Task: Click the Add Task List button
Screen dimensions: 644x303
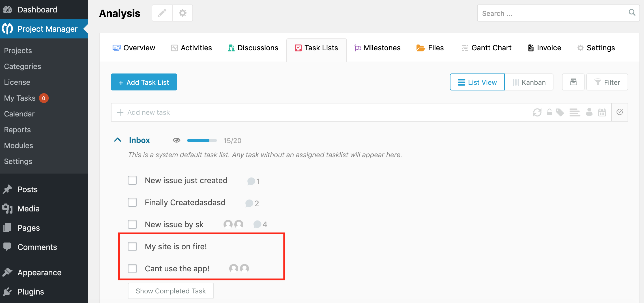Action: coord(144,82)
